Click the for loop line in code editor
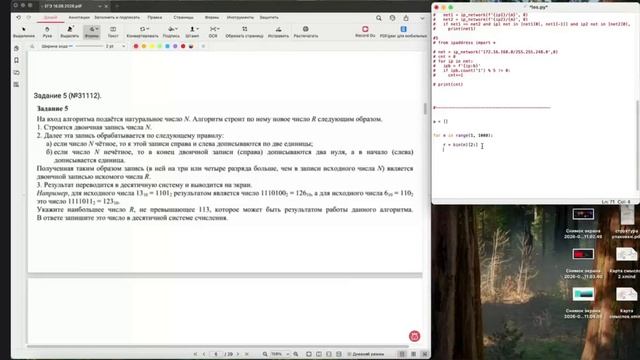 (463, 135)
